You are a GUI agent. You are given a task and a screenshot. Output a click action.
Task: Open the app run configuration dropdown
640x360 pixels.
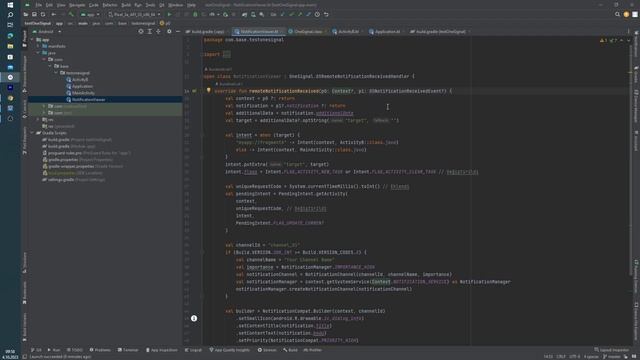click(90, 14)
